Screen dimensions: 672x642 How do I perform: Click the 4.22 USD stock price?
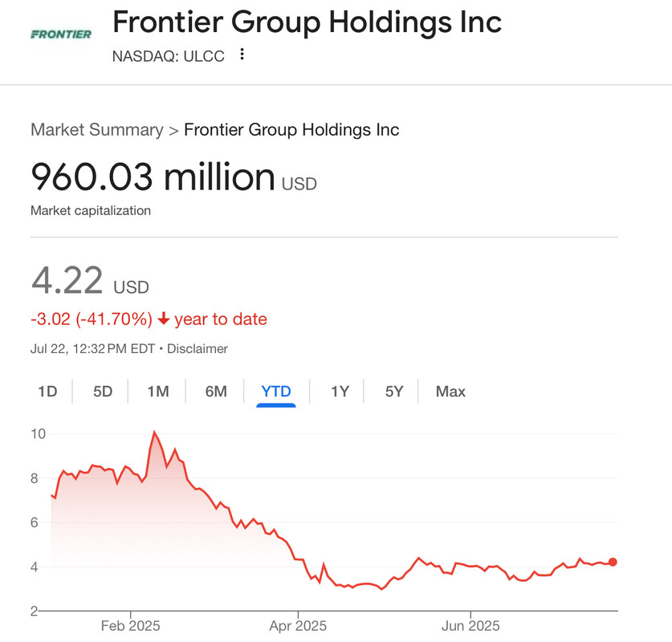click(89, 282)
